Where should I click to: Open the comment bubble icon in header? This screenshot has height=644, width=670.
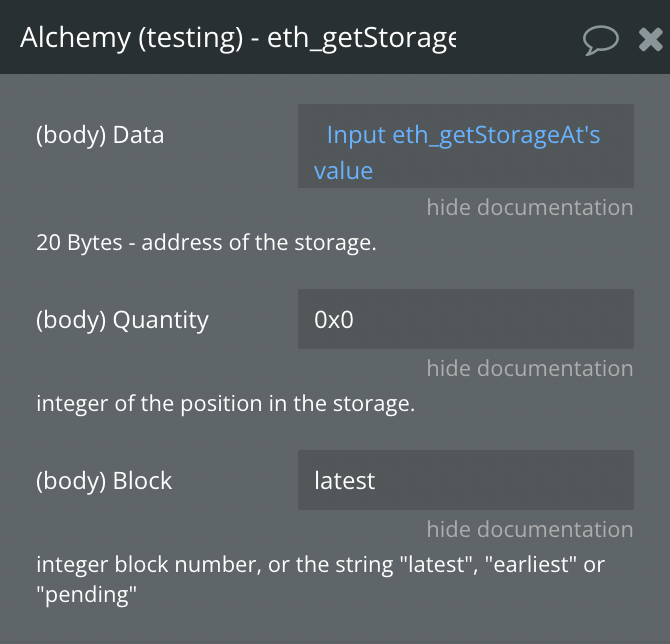click(600, 40)
